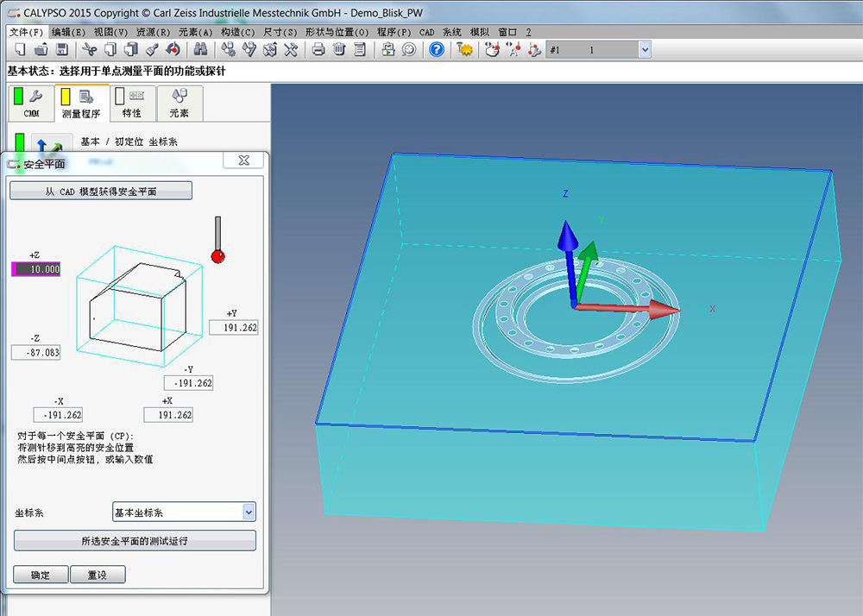Click the list report icon beside trash
The image size is (863, 616).
click(x=359, y=50)
